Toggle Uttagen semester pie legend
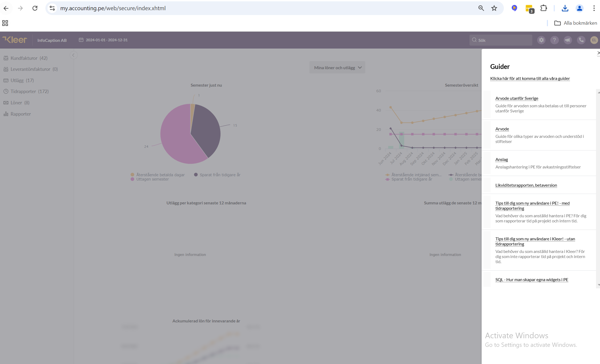Screen dimensions: 600x364 (150, 179)
